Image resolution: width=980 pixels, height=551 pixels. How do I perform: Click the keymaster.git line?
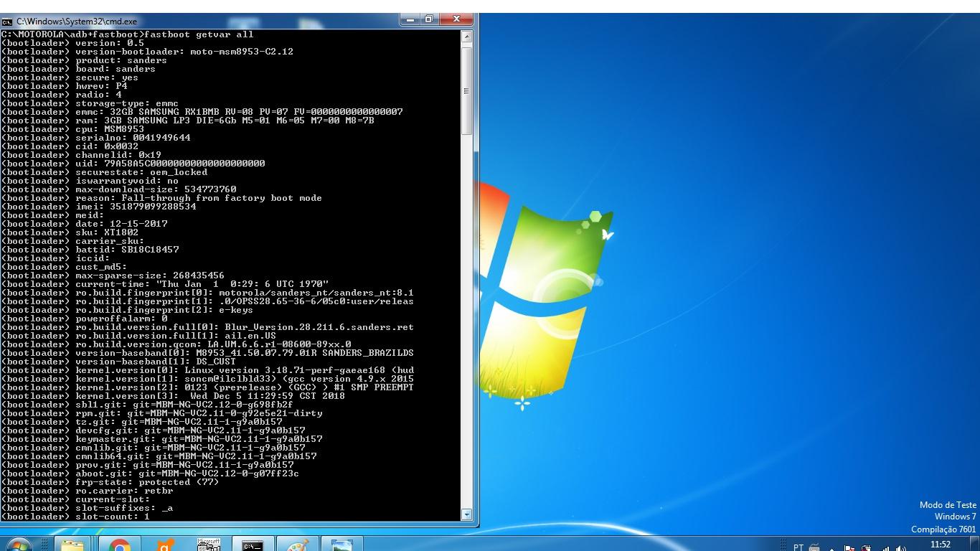tap(162, 439)
